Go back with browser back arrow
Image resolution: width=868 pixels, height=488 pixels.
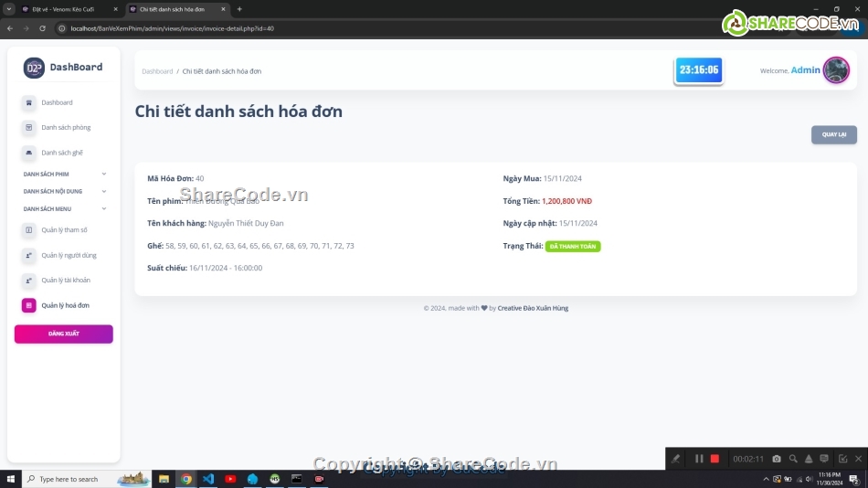click(10, 28)
